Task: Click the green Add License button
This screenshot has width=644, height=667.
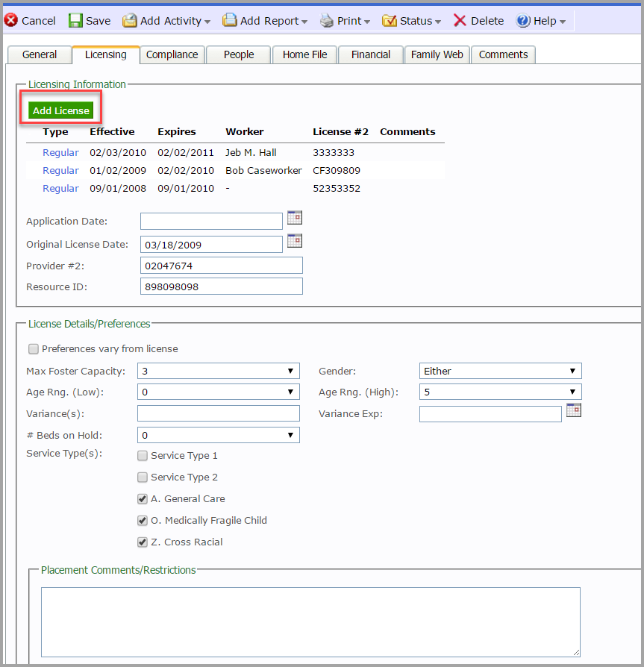Action: (61, 110)
